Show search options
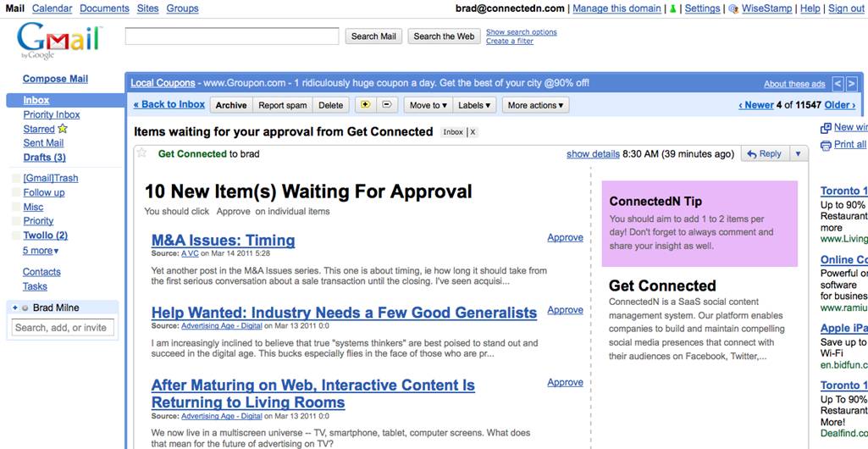 (522, 32)
